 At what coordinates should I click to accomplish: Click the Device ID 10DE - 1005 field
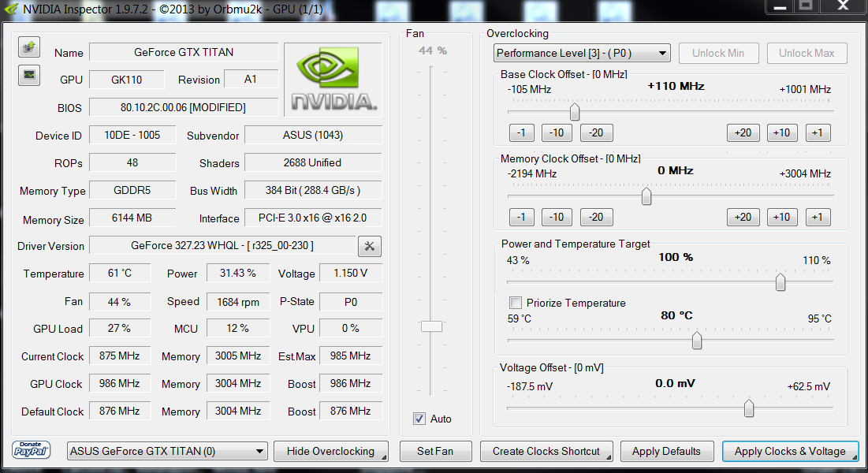point(132,135)
